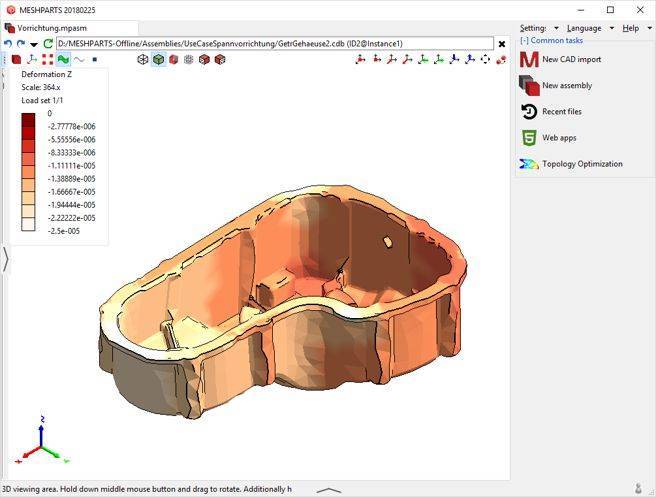Open the history dropdown arrow beside redo

pyautogui.click(x=34, y=45)
